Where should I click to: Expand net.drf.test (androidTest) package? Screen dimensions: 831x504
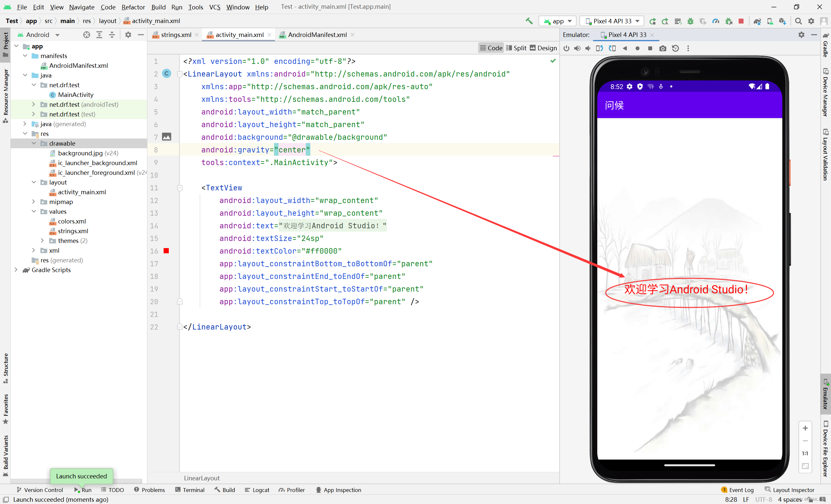[34, 104]
